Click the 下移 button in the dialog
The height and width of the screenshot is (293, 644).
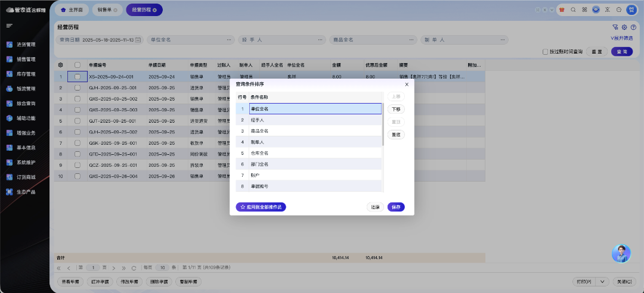396,109
